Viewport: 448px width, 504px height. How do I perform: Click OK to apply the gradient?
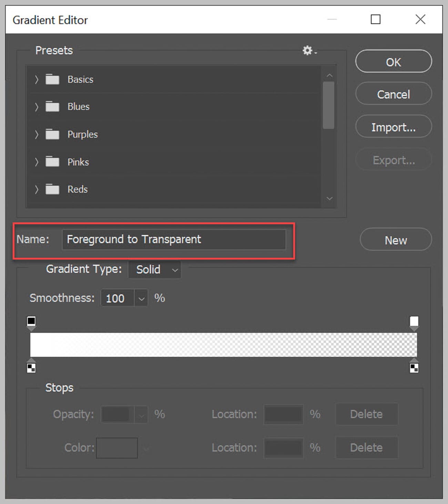coord(393,62)
